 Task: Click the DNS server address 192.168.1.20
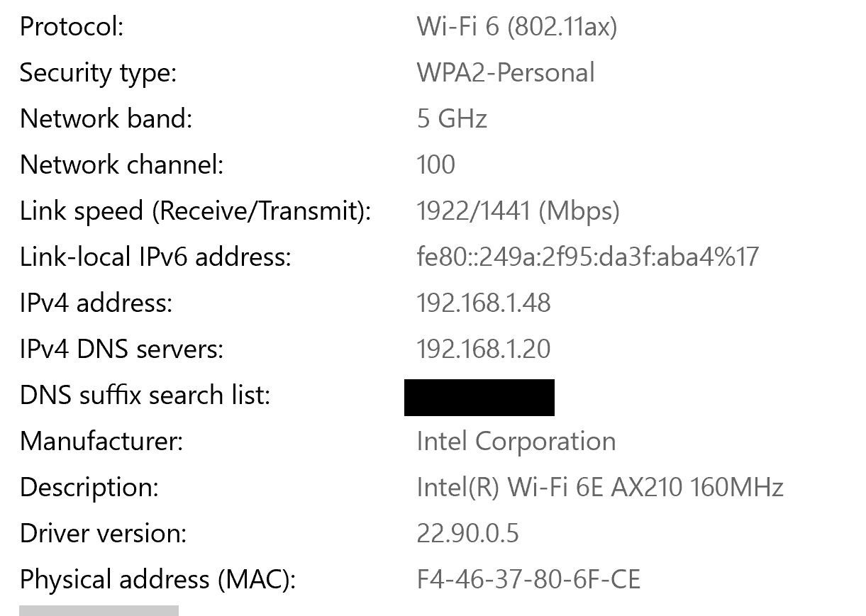[x=483, y=349]
